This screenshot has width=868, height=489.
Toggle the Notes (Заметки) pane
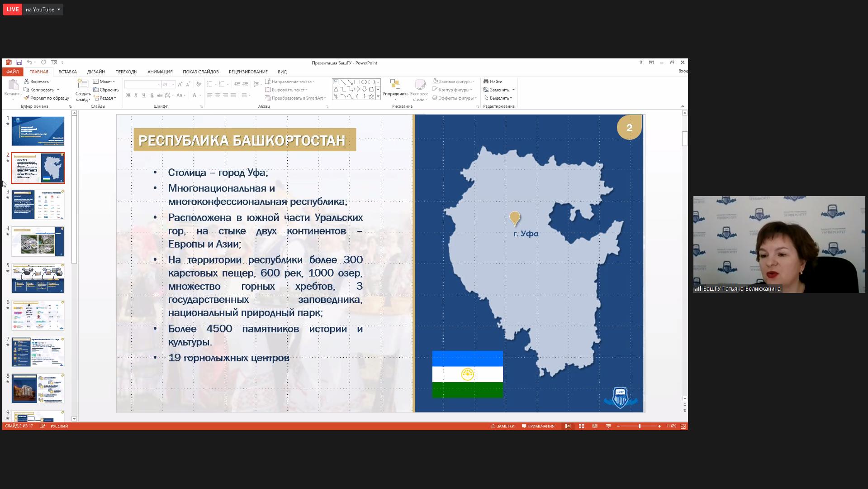503,426
